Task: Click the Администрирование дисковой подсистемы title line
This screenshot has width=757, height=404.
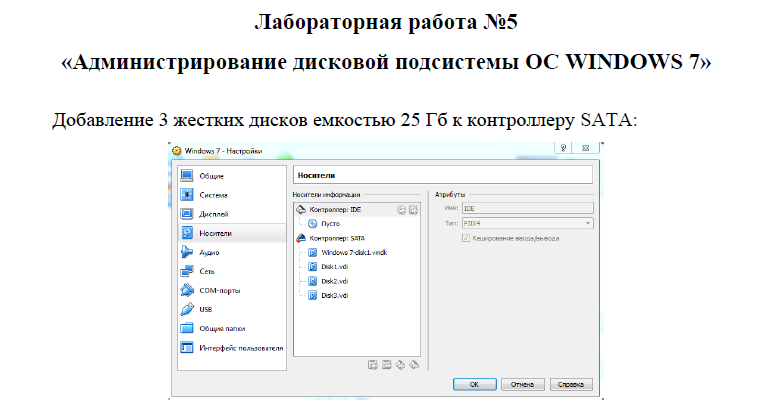Action: [386, 62]
